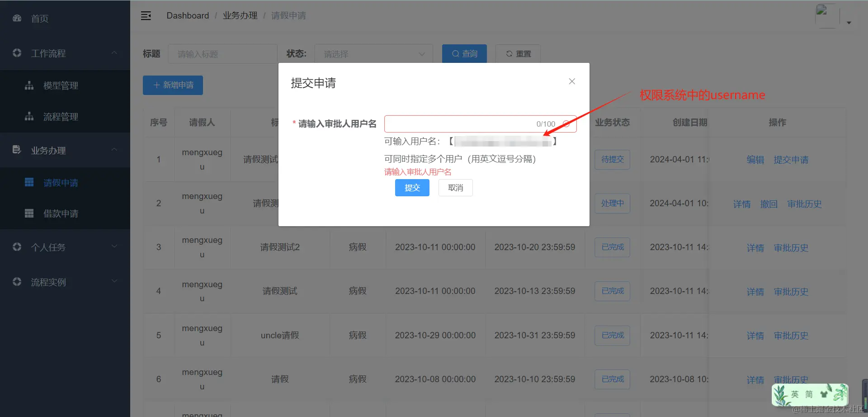This screenshot has height=417, width=868.
Task: Collapse the 工作流程 submenu chevron
Action: pos(114,53)
